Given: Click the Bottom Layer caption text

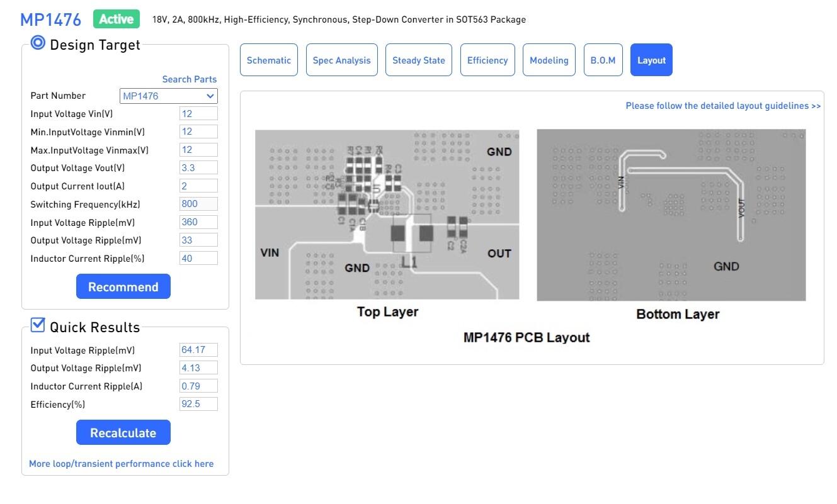Looking at the screenshot, I should [x=678, y=314].
